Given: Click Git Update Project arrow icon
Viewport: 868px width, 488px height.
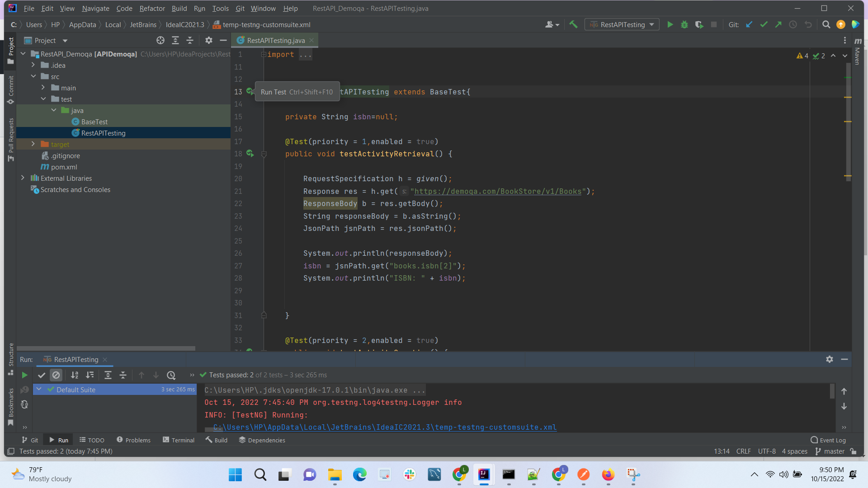Looking at the screenshot, I should pyautogui.click(x=749, y=25).
